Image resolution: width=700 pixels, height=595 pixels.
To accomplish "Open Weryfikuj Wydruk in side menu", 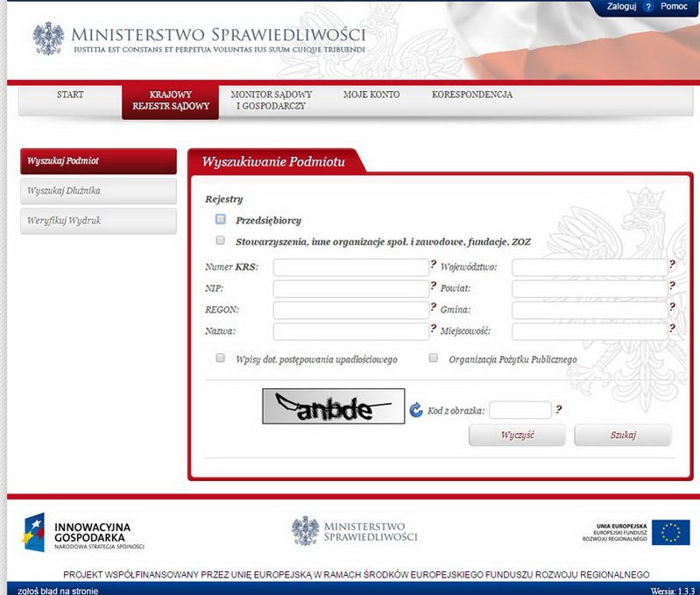I will click(x=99, y=221).
